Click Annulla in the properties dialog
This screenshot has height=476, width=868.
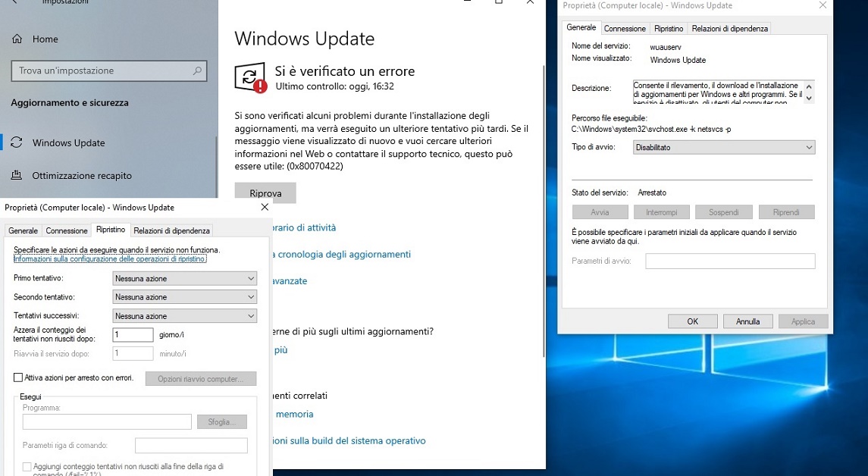point(748,321)
